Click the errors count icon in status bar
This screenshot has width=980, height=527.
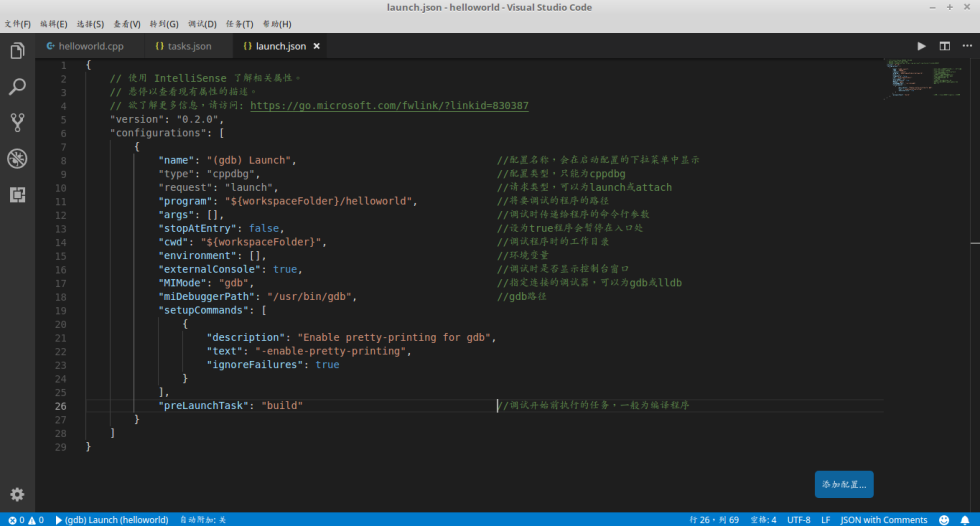[x=12, y=520]
